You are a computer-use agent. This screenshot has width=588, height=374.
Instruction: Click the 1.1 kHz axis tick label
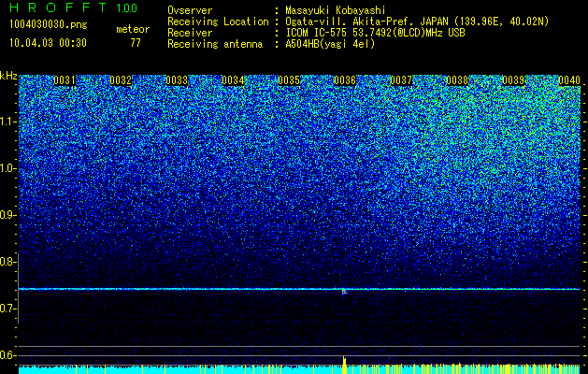(7, 122)
